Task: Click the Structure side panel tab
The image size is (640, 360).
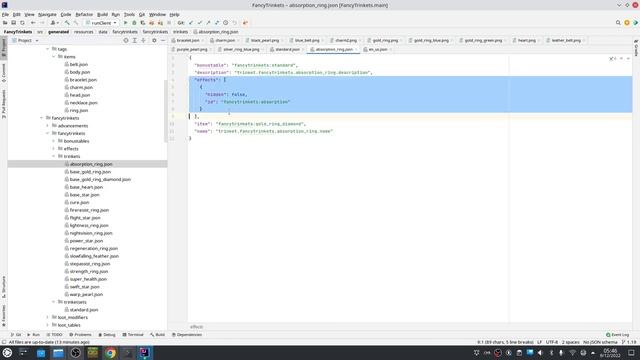Action: pos(4,287)
